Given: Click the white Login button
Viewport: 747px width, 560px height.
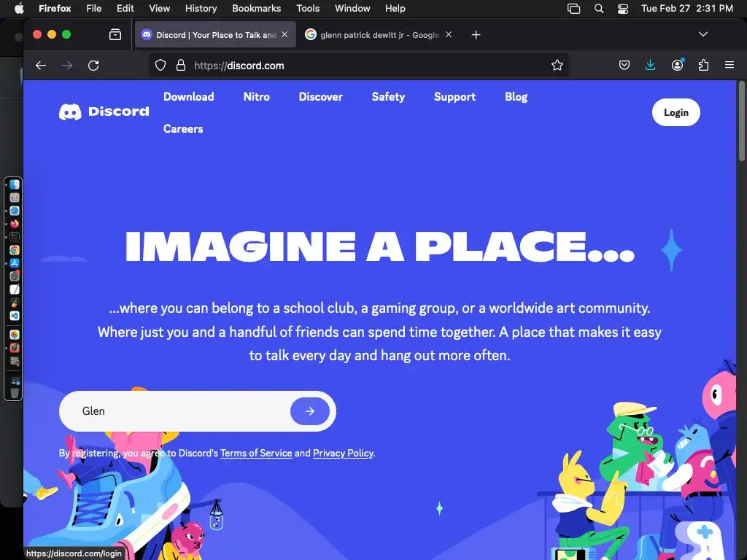Looking at the screenshot, I should click(676, 112).
